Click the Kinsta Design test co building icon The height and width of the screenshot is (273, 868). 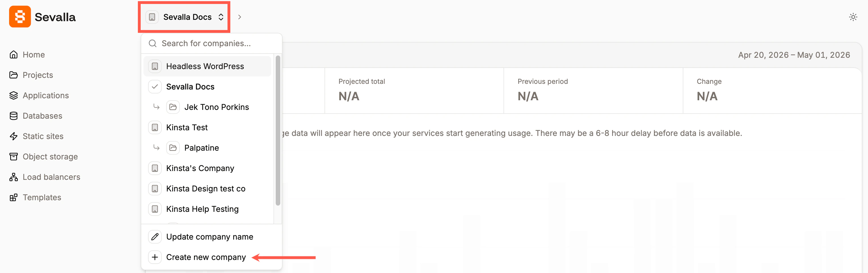coord(155,189)
